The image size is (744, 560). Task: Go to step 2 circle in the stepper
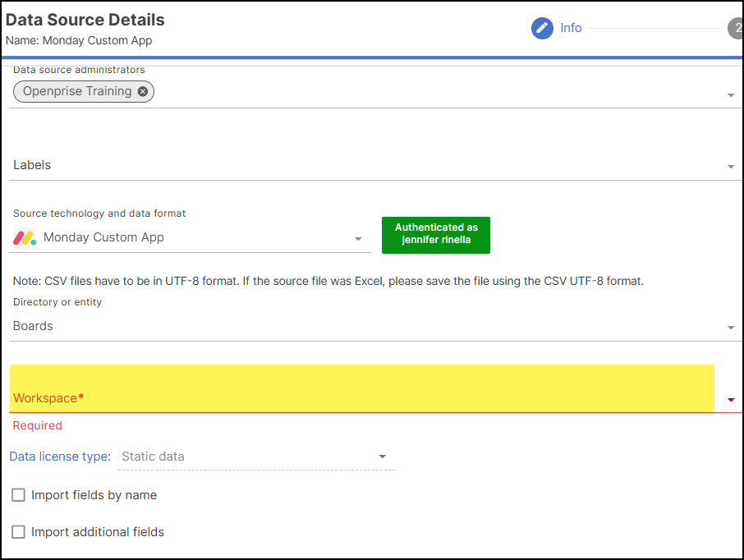pos(736,28)
